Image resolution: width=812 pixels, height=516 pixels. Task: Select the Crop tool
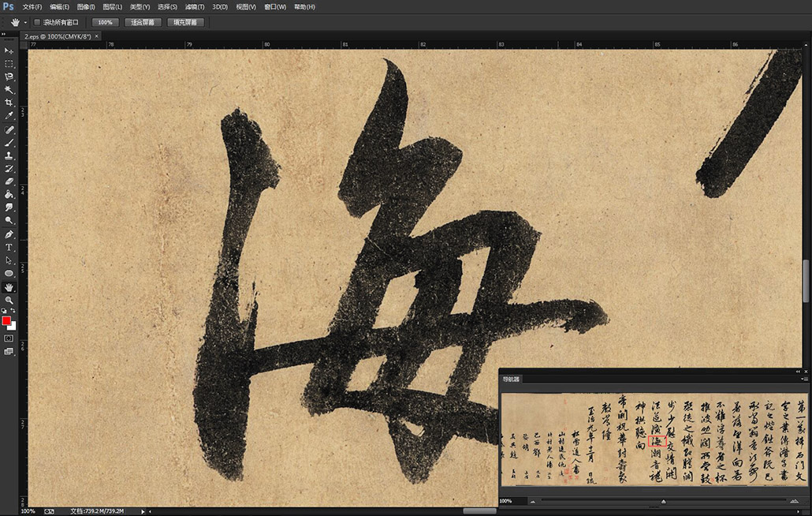9,103
